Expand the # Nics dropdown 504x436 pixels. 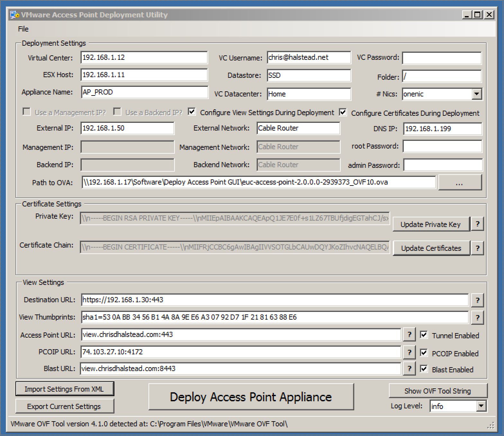coord(477,94)
